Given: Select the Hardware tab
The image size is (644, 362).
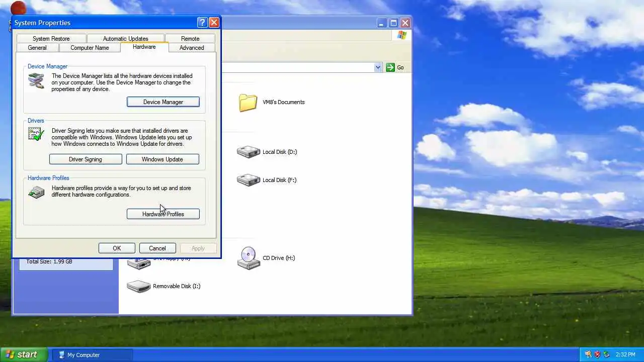Looking at the screenshot, I should 144,47.
